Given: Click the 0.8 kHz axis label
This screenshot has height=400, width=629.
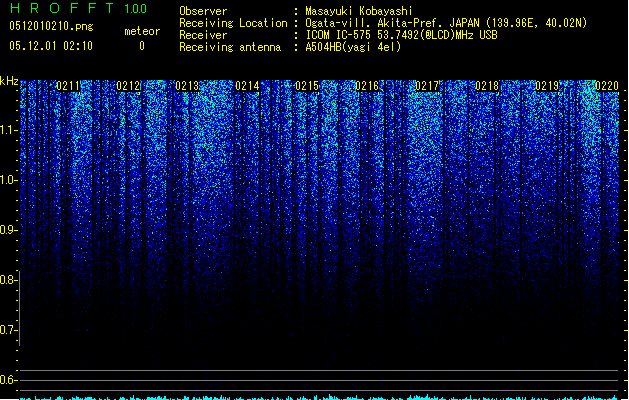Looking at the screenshot, I should (x=8, y=280).
